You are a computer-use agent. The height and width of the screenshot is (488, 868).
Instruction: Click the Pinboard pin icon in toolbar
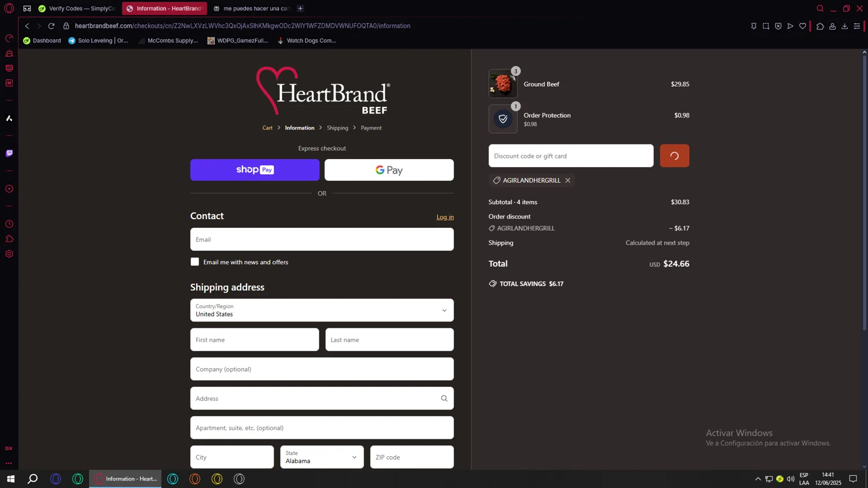[x=753, y=26]
